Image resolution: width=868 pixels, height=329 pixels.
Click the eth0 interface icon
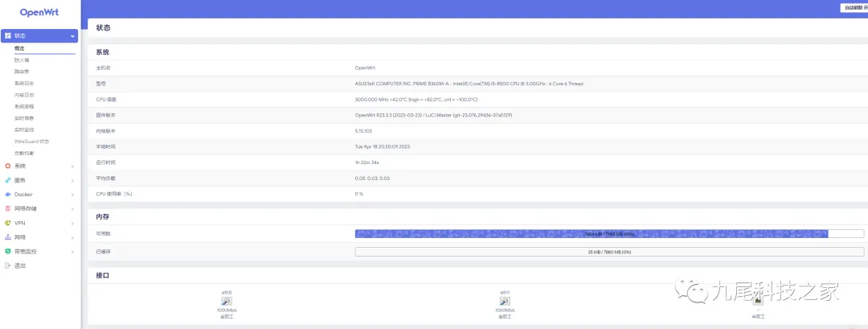pos(227,301)
